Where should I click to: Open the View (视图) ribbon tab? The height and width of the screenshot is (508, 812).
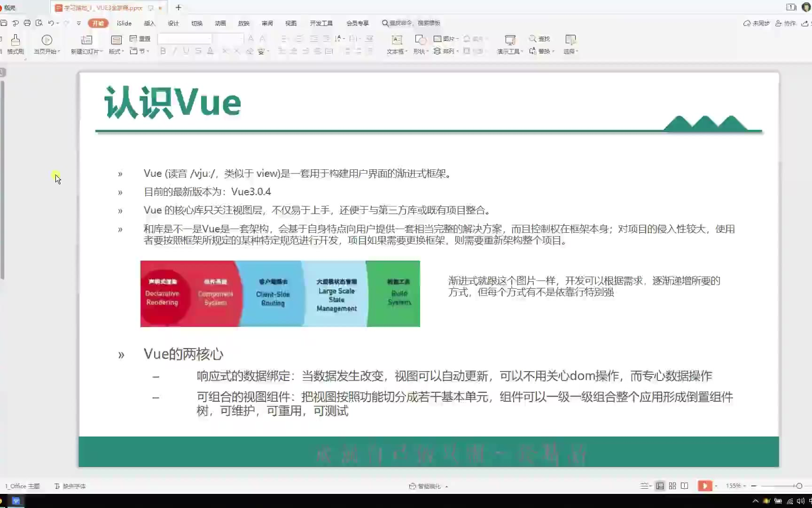pyautogui.click(x=291, y=23)
